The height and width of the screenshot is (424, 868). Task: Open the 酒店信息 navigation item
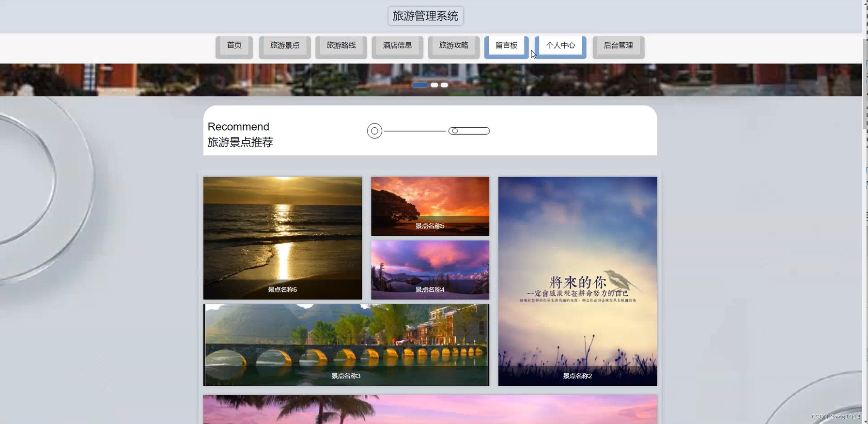(x=397, y=47)
